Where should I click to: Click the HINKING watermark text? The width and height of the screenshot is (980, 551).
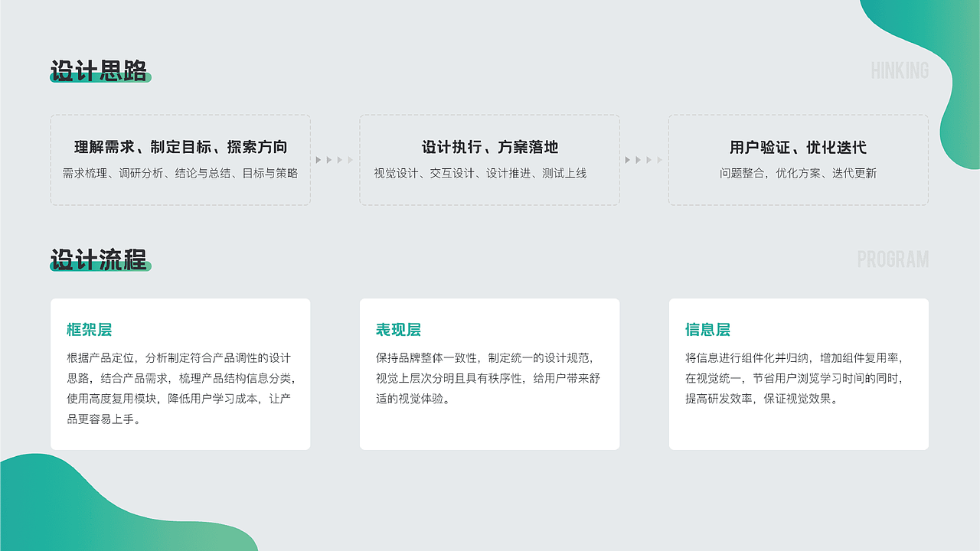[899, 71]
